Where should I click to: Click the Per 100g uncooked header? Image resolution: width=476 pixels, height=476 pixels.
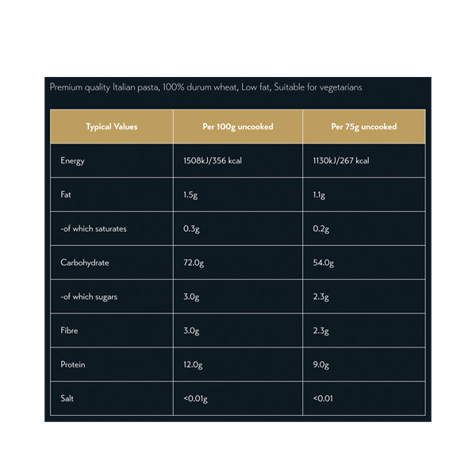pos(237,127)
